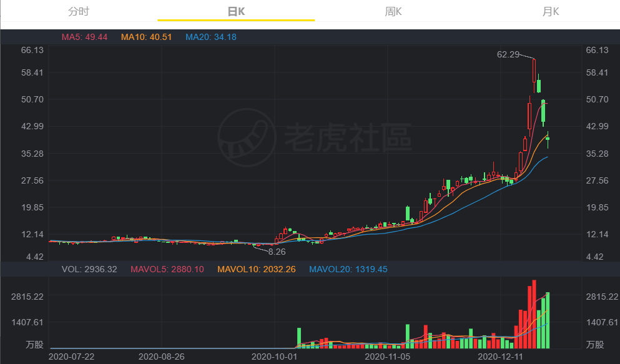620x364 pixels.
Task: Click the 2020-11-05 date axis label
Action: 388,357
